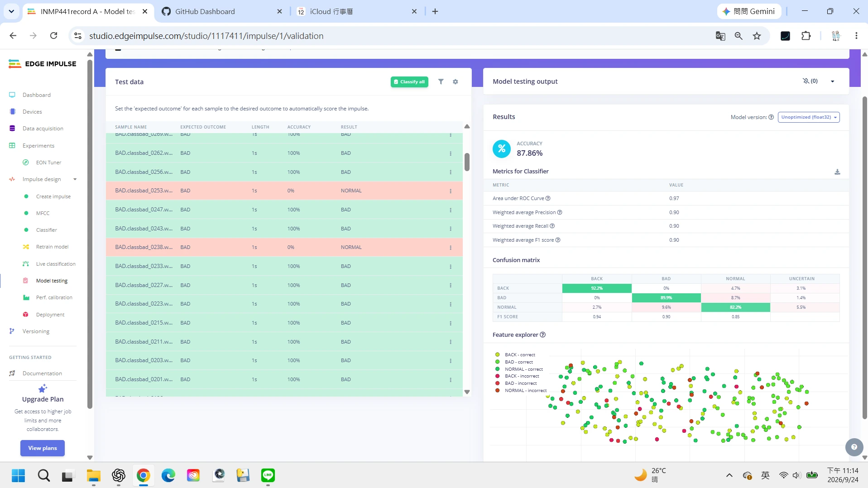The width and height of the screenshot is (868, 488).
Task: Go to MFCC block page
Action: pos(43,213)
